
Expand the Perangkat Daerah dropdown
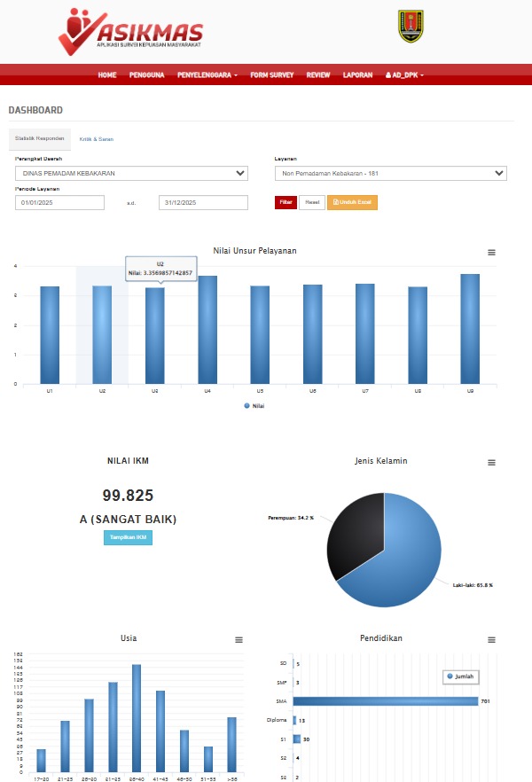tap(131, 173)
